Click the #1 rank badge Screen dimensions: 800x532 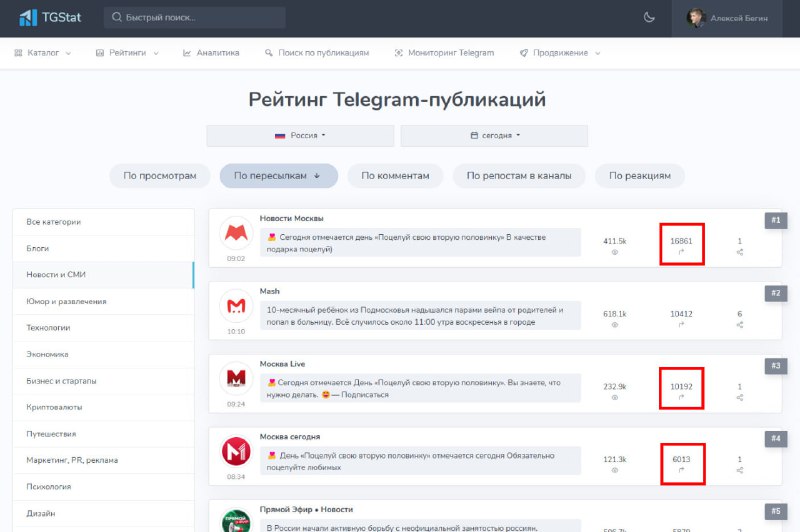point(776,220)
